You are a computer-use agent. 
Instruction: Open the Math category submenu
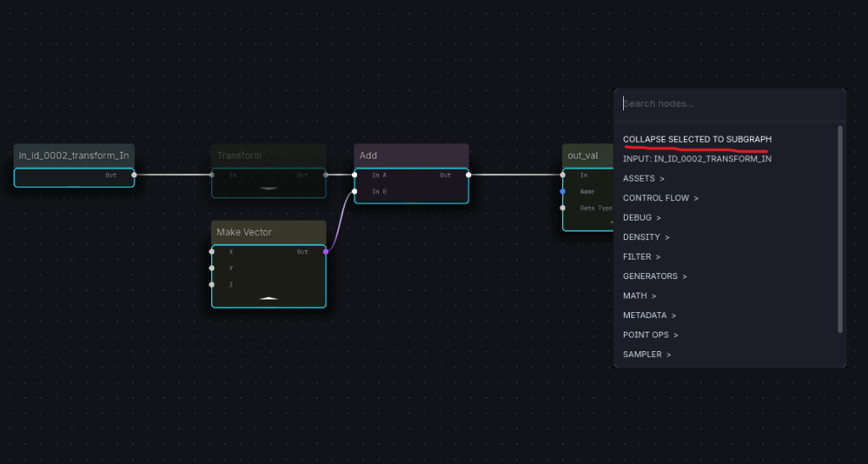click(x=639, y=296)
